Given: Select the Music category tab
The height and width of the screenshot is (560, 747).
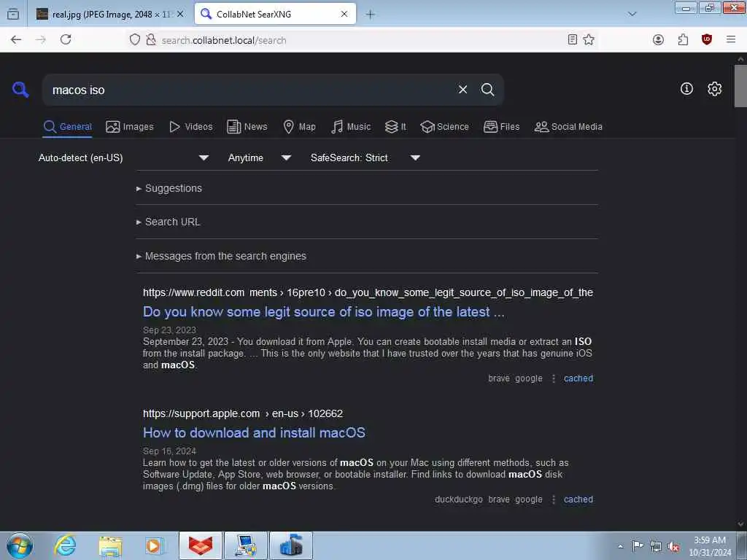Looking at the screenshot, I should [351, 127].
